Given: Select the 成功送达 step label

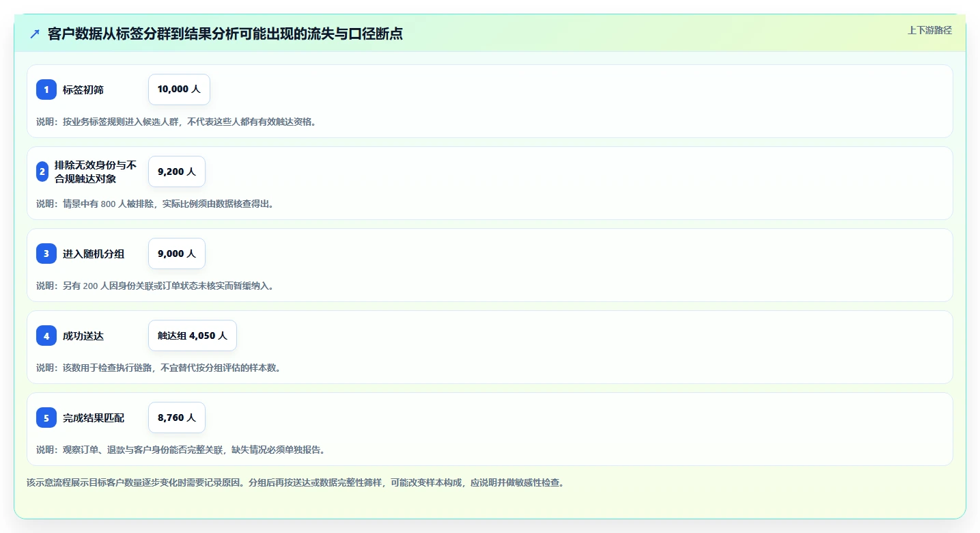Looking at the screenshot, I should pyautogui.click(x=83, y=336).
